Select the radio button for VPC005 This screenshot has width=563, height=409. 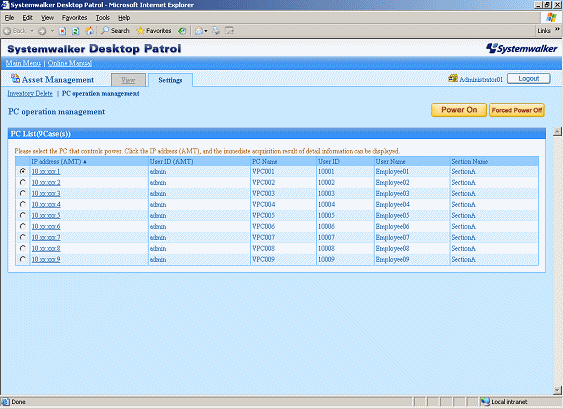click(23, 215)
